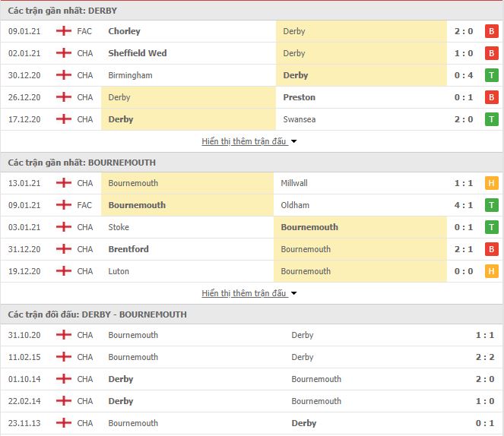Select the 'Các trận gần nhất: BOURNEMOUTH' header
This screenshot has height=436, width=504.
point(81,163)
